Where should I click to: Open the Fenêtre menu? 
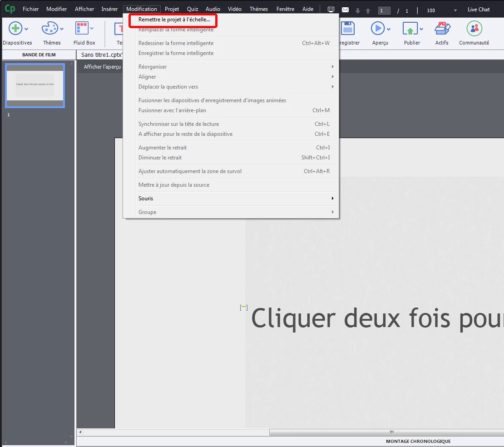pos(285,9)
